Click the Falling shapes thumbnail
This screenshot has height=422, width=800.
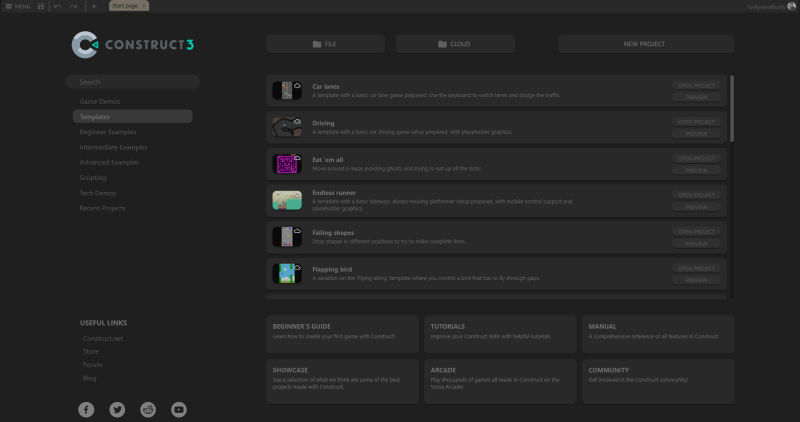click(287, 237)
